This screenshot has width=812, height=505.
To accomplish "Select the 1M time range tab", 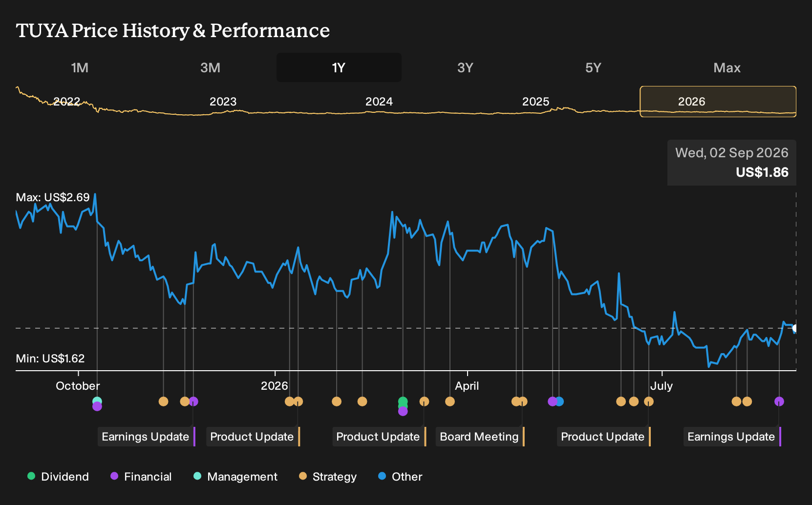I will [x=80, y=67].
